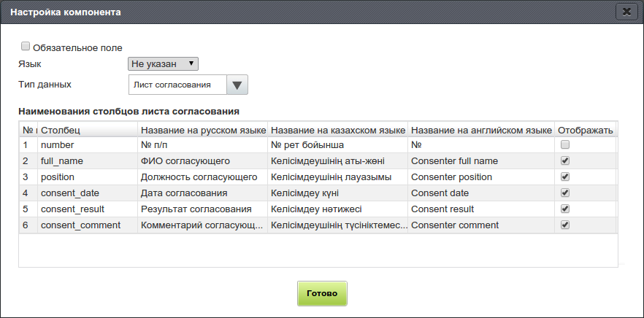644x318 pixels.
Task: Click the Келісімдеушінің түсініктемес... cell
Action: [x=337, y=225]
